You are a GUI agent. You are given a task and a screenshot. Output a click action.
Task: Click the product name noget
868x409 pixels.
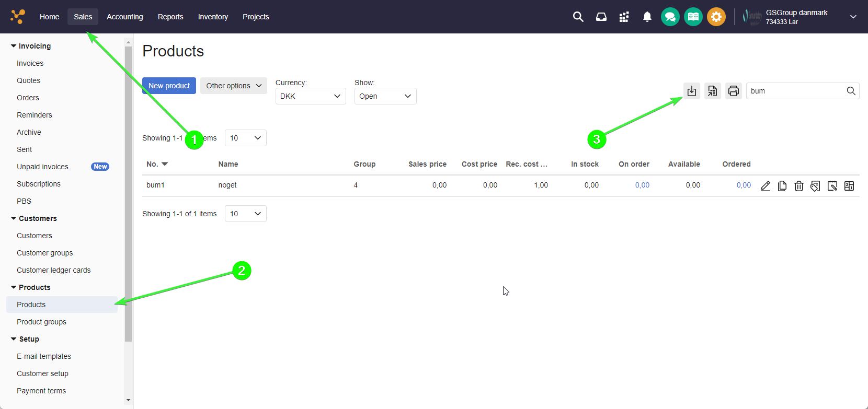(227, 185)
